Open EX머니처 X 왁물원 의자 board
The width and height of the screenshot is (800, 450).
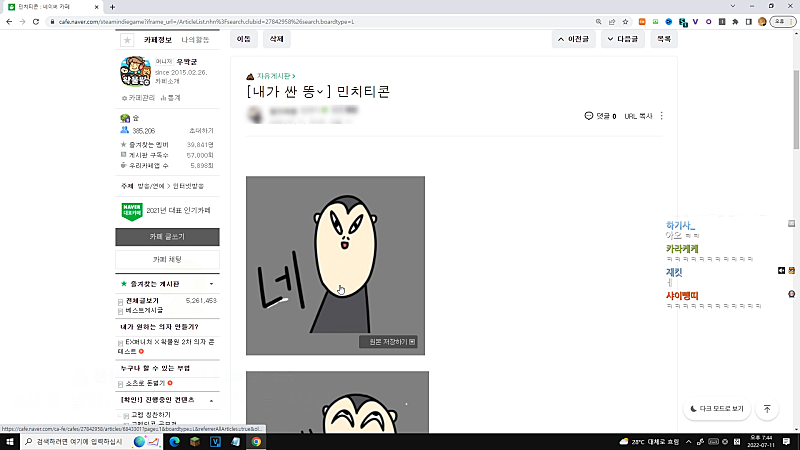166,346
